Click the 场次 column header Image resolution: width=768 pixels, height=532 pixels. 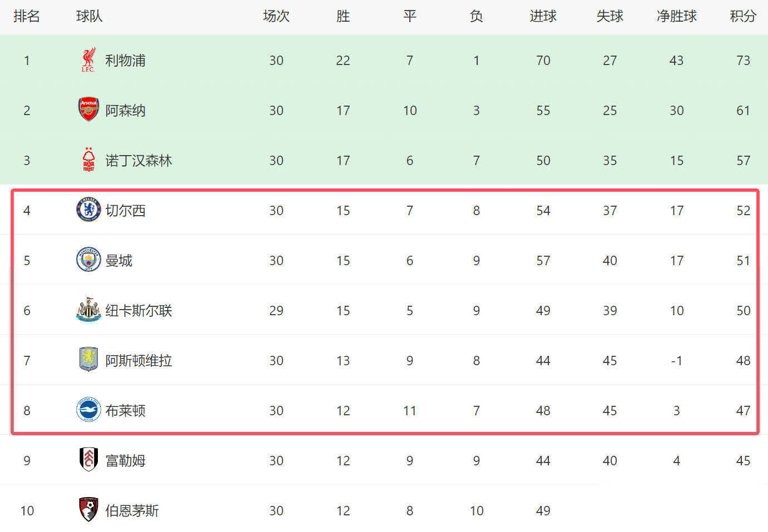click(276, 16)
